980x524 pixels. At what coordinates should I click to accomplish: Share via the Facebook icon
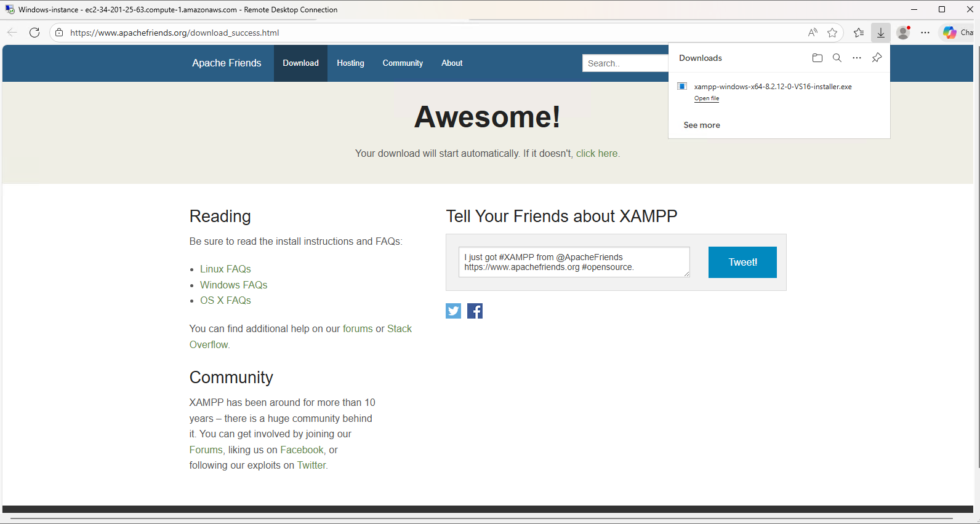click(x=475, y=311)
